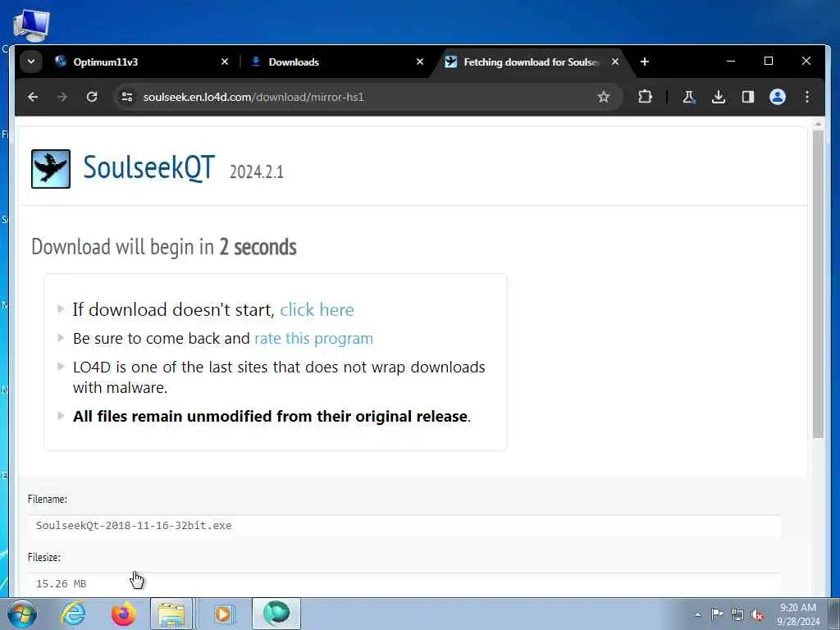The height and width of the screenshot is (630, 840).
Task: Close the Downloads tab
Action: (420, 62)
